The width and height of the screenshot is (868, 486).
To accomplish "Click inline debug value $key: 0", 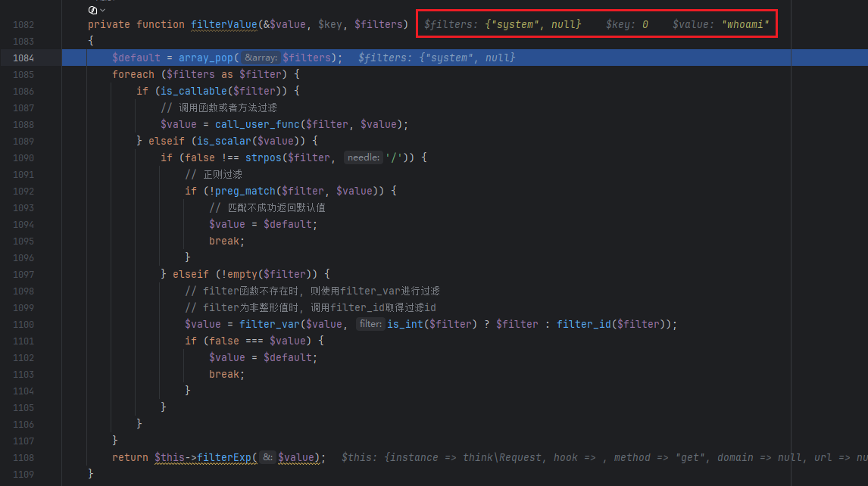I will point(626,24).
